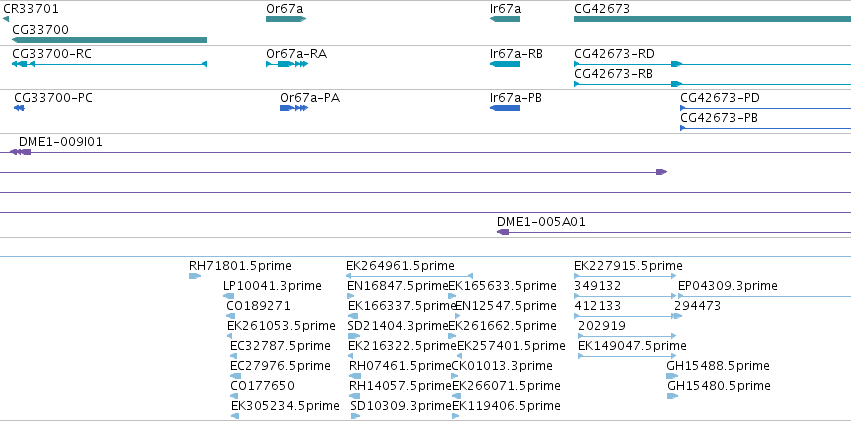Click the EK264961.5prime EST

click(410, 276)
